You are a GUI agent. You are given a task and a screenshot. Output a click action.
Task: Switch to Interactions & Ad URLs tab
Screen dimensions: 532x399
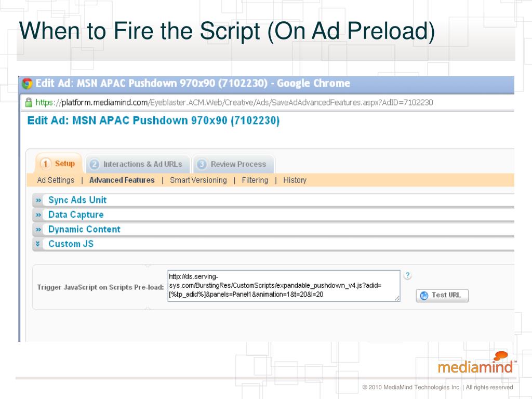(x=138, y=164)
